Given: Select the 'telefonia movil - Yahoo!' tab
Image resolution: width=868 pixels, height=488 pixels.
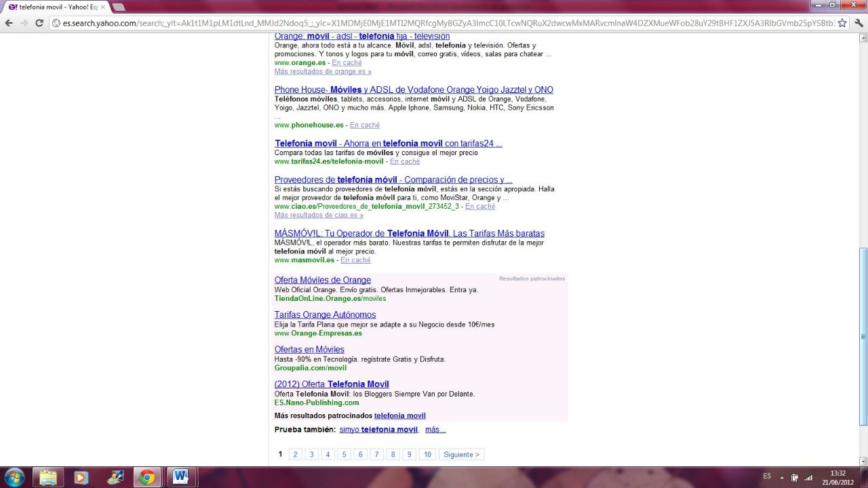Looking at the screenshot, I should [x=56, y=7].
